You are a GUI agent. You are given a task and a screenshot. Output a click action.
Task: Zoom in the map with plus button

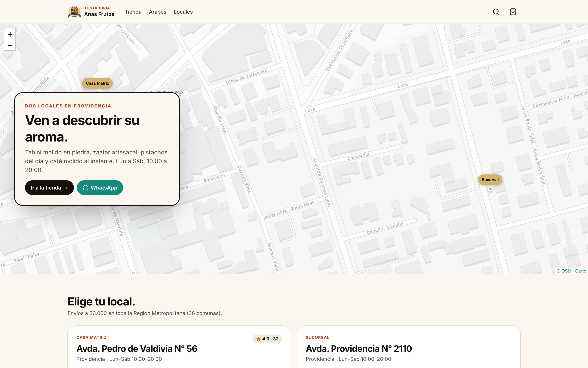pyautogui.click(x=10, y=34)
